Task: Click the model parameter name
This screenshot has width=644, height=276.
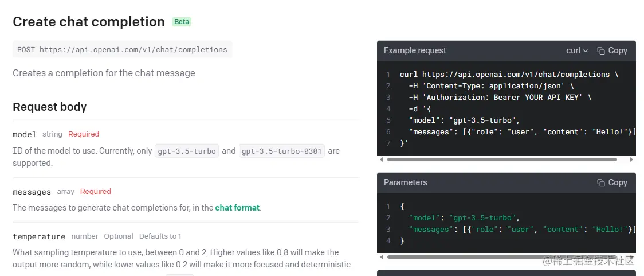Action: (25, 134)
